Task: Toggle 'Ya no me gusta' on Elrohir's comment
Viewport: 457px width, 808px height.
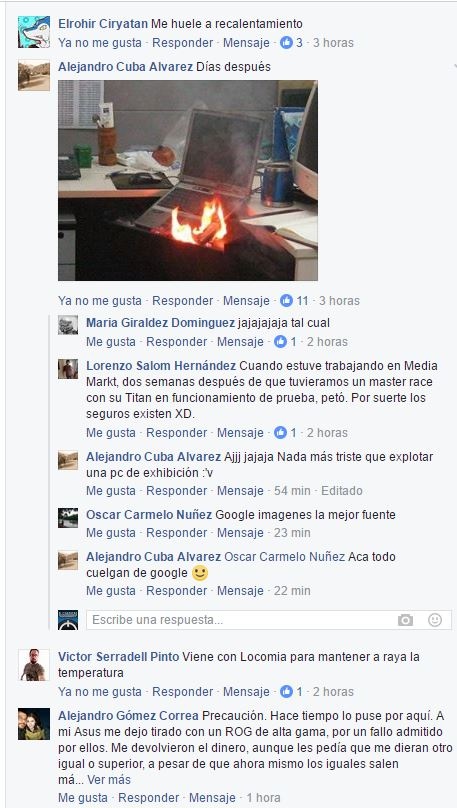Action: point(100,43)
